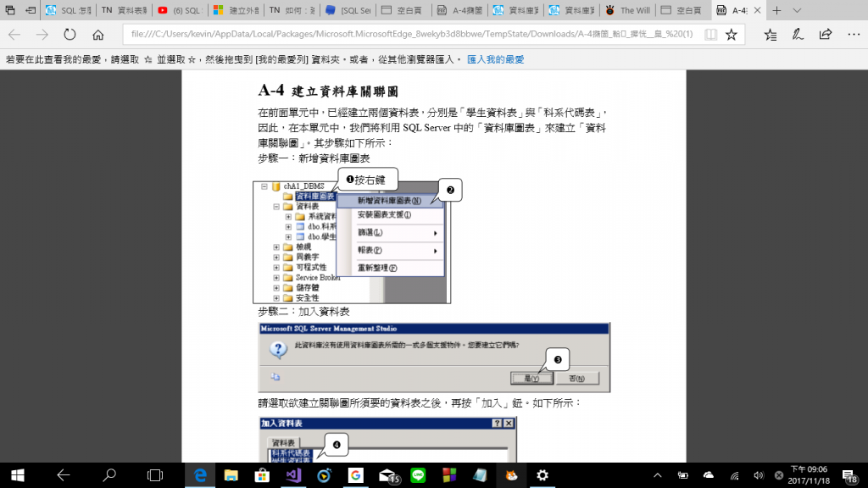Open Wi-Fi network tray icon

pos(734,475)
